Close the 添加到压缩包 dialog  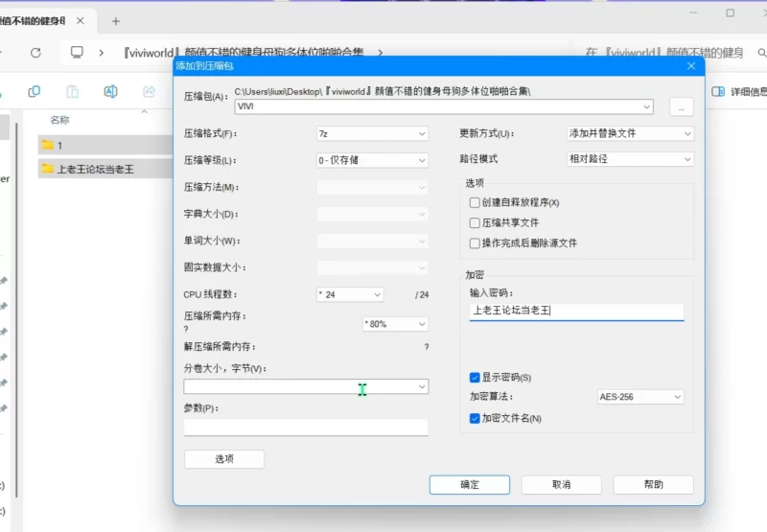point(690,66)
